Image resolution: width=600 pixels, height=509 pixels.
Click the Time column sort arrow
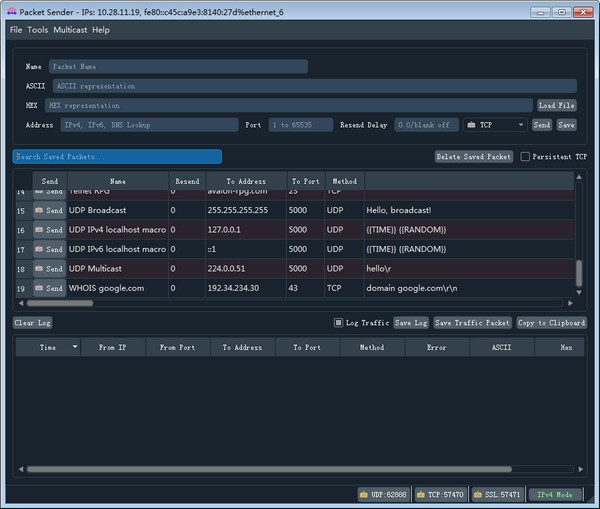click(x=75, y=347)
